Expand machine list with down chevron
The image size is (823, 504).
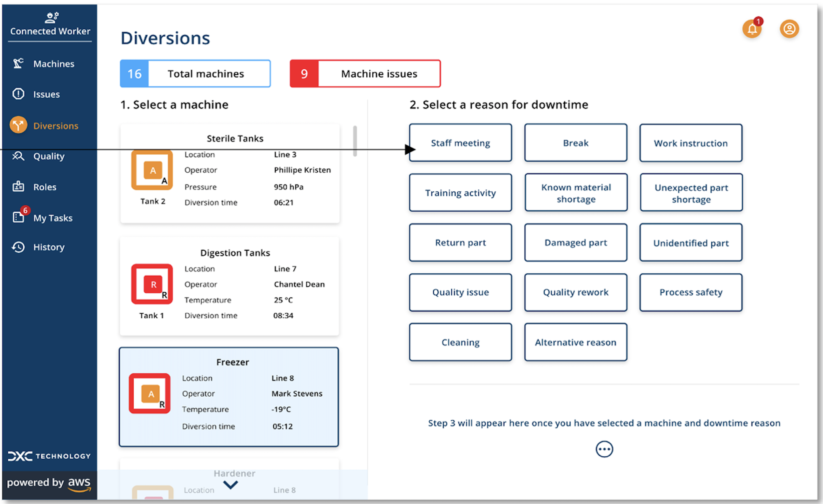[x=230, y=485]
